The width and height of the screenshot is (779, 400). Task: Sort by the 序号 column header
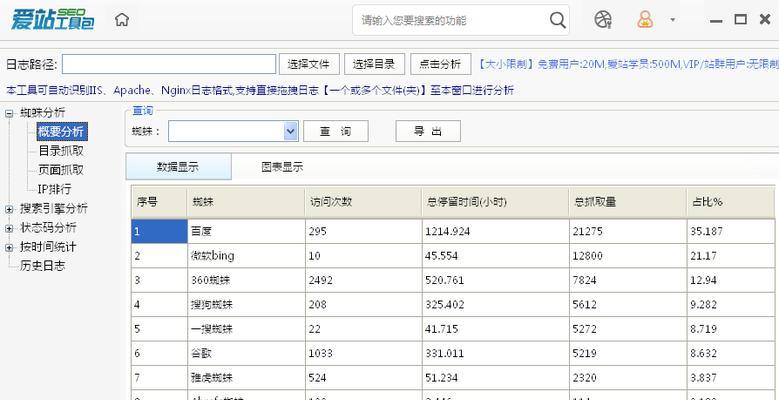tap(159, 202)
